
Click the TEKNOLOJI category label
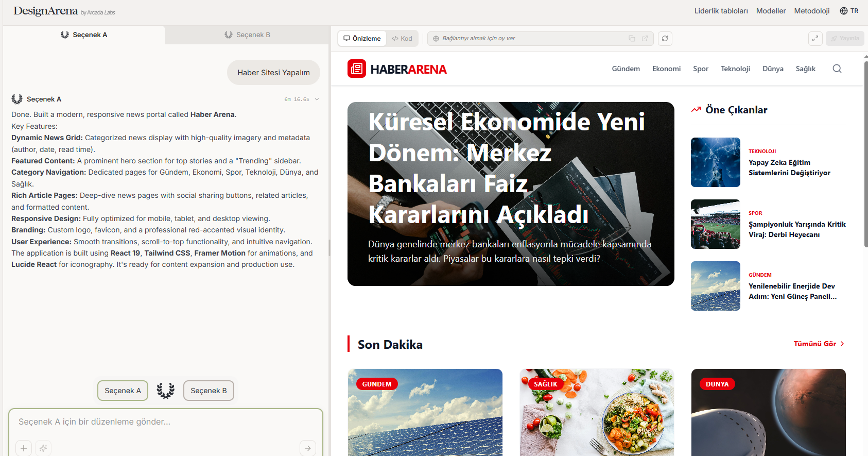point(762,151)
